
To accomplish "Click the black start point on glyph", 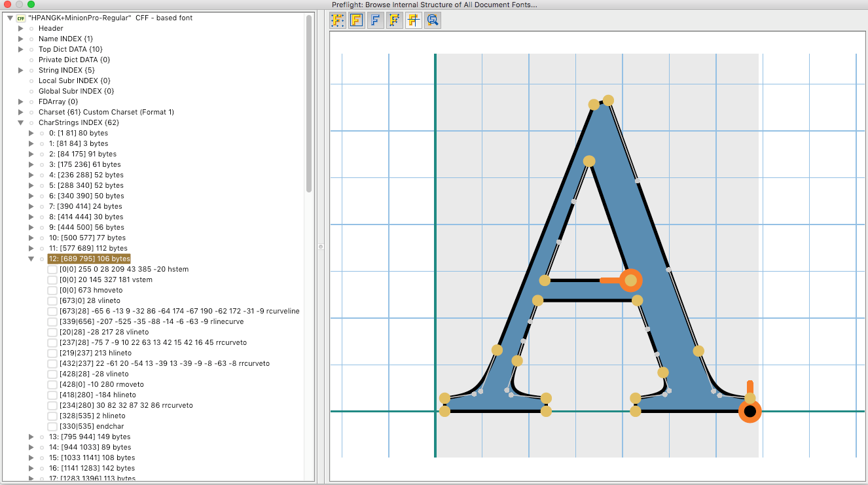I will pyautogui.click(x=750, y=412).
